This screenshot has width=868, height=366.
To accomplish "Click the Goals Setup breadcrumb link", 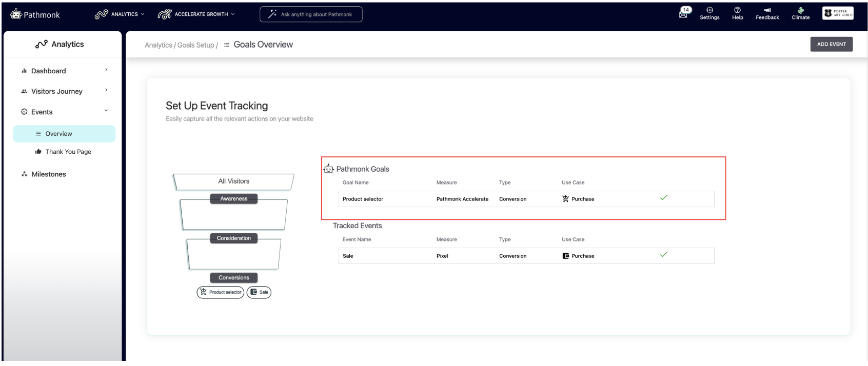I will (x=195, y=45).
